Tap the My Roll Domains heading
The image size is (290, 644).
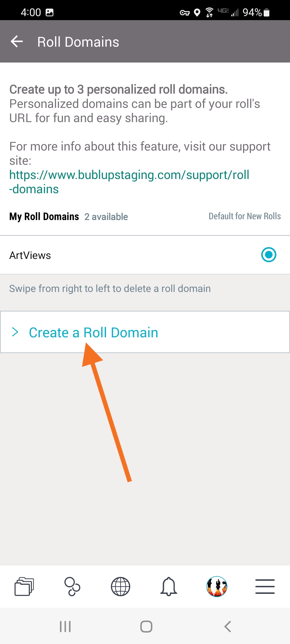pyautogui.click(x=44, y=217)
